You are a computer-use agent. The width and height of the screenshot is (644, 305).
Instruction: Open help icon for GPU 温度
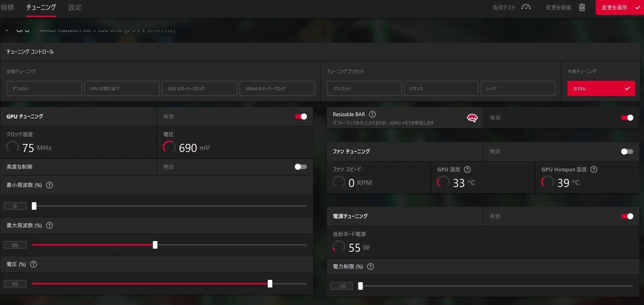pos(467,169)
